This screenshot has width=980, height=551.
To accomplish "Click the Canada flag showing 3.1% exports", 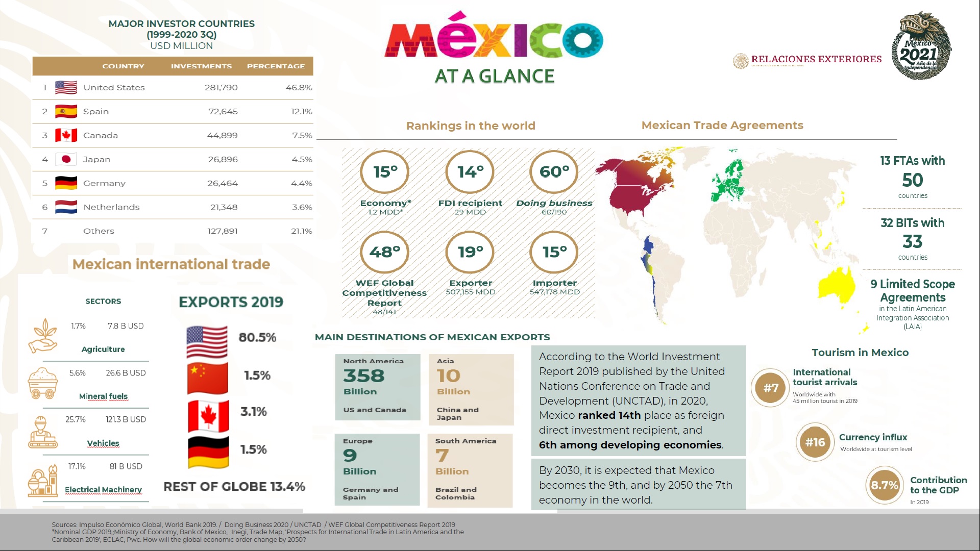I will point(208,416).
